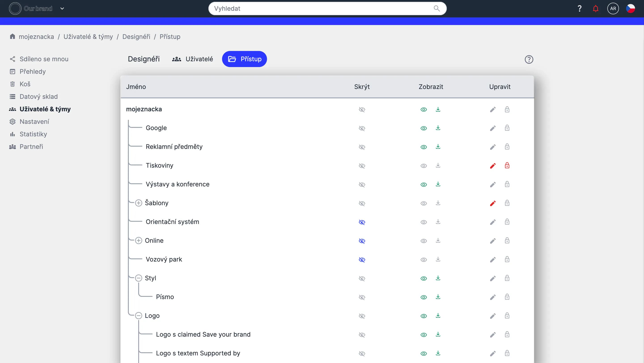The height and width of the screenshot is (363, 644).
Task: Open Statistiky in the sidebar
Action: (x=33, y=134)
